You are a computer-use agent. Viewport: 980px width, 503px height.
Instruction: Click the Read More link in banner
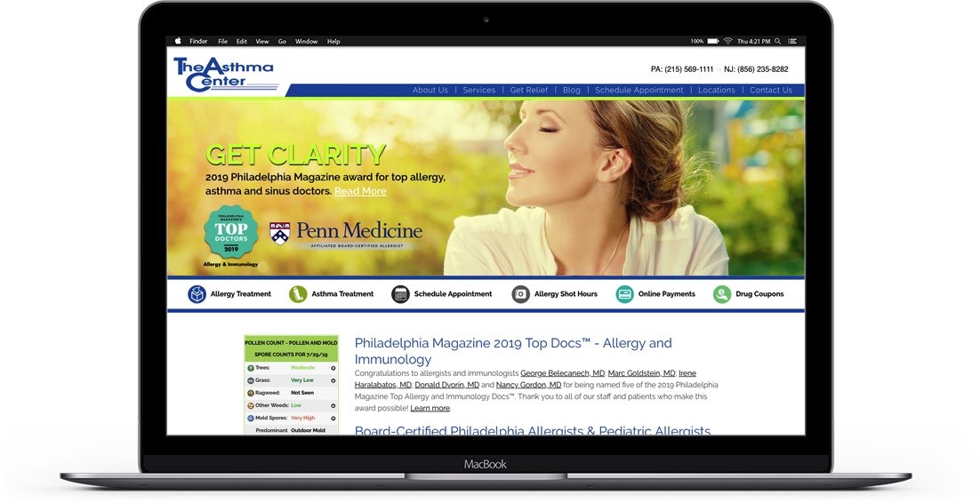[x=360, y=191]
